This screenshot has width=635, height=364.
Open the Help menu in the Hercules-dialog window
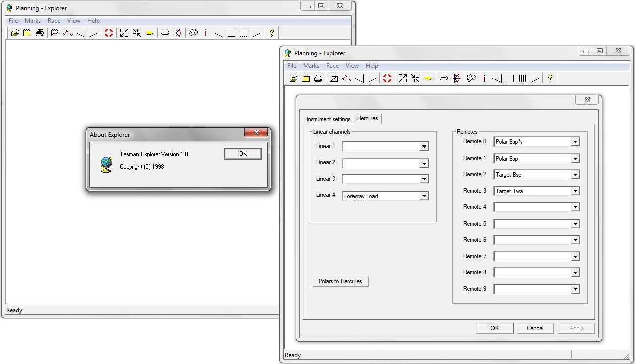[x=372, y=66]
